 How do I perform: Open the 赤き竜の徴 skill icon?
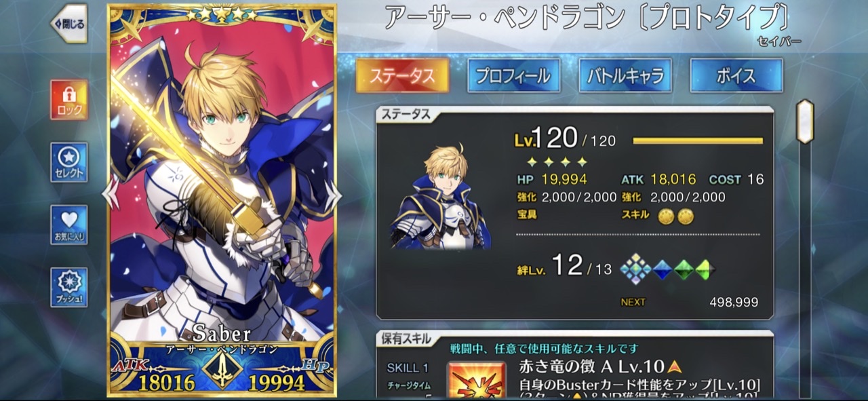(x=477, y=381)
